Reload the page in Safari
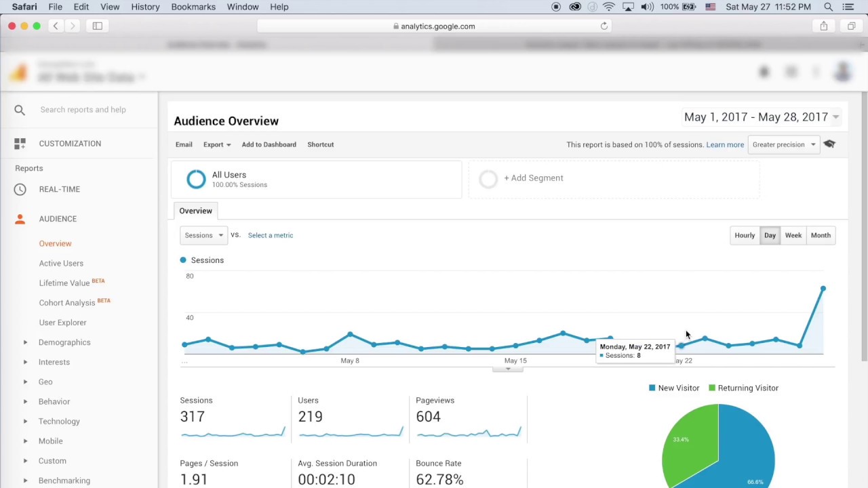 pos(604,26)
